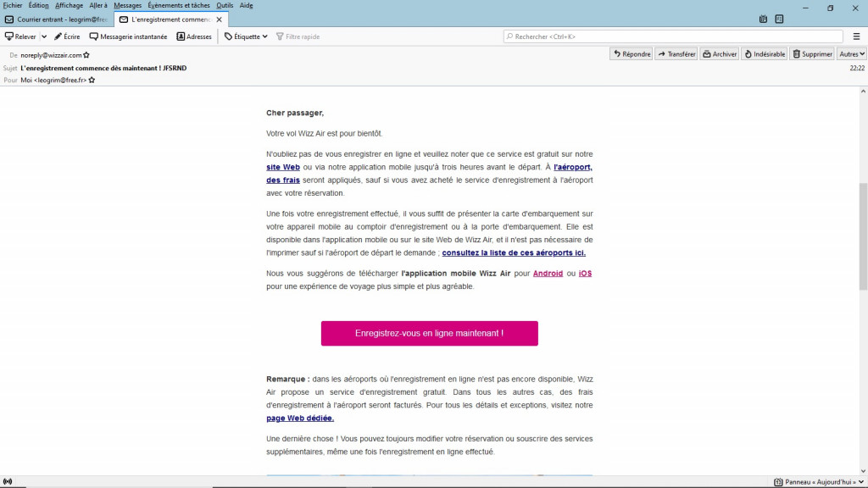Click the scrollbar down arrow
This screenshot has width=868, height=488.
(863, 471)
